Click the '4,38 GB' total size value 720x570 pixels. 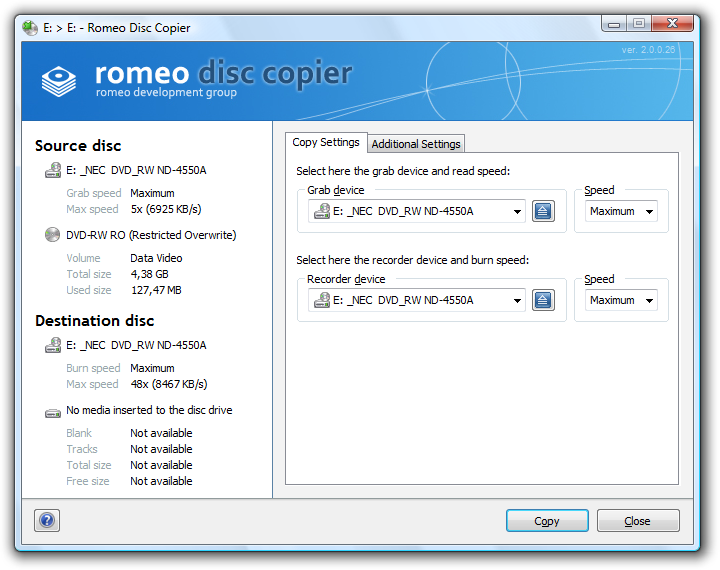(150, 274)
